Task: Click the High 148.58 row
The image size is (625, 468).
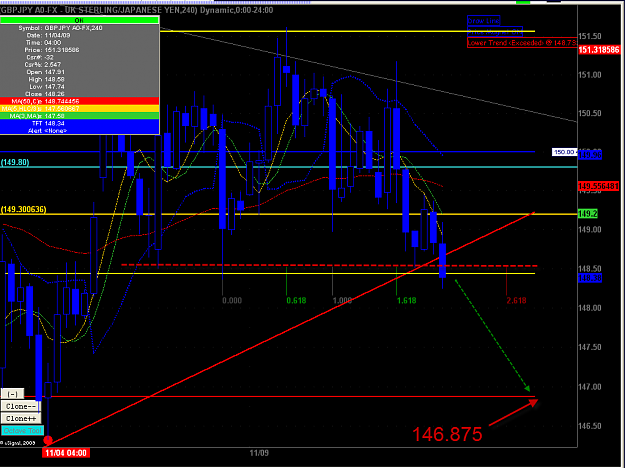Action: (x=80, y=79)
